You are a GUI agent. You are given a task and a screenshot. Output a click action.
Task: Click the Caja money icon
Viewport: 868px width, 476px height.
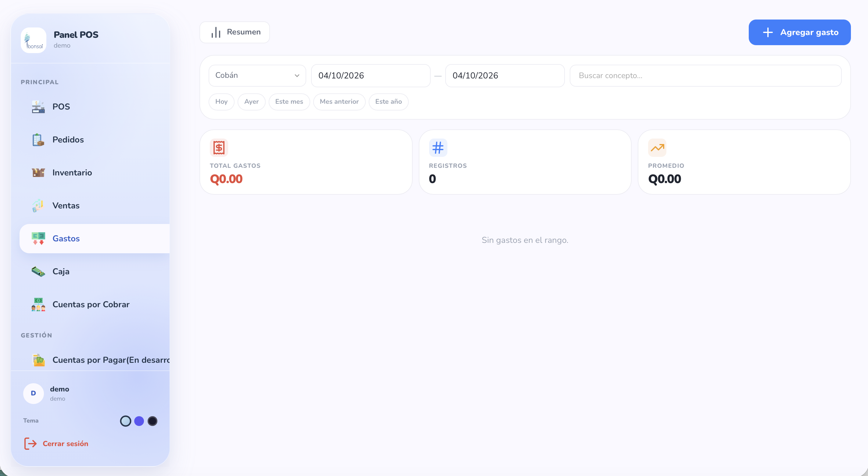[38, 271]
